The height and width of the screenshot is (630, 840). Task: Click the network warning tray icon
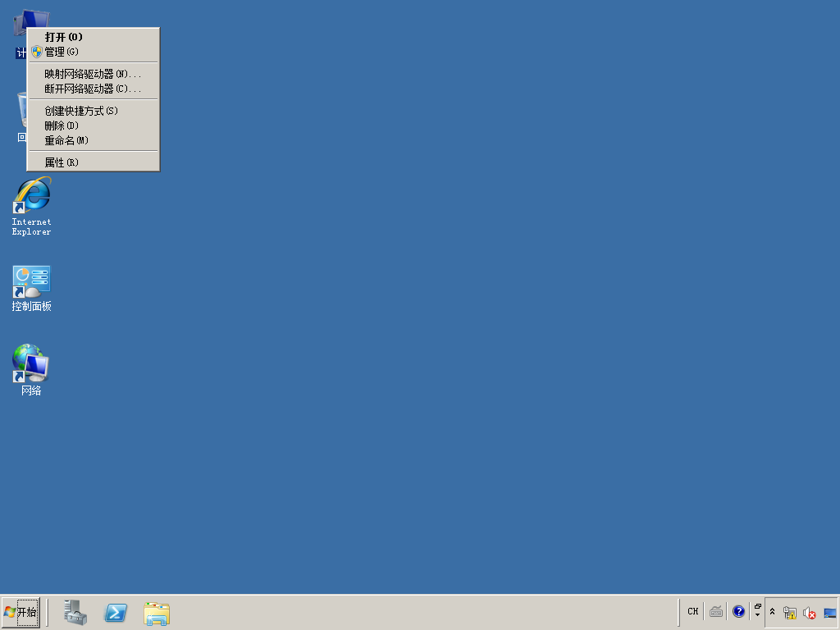790,612
